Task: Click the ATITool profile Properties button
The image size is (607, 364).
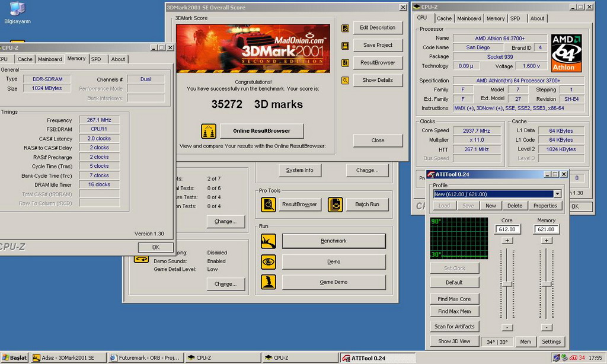Action: coord(545,206)
